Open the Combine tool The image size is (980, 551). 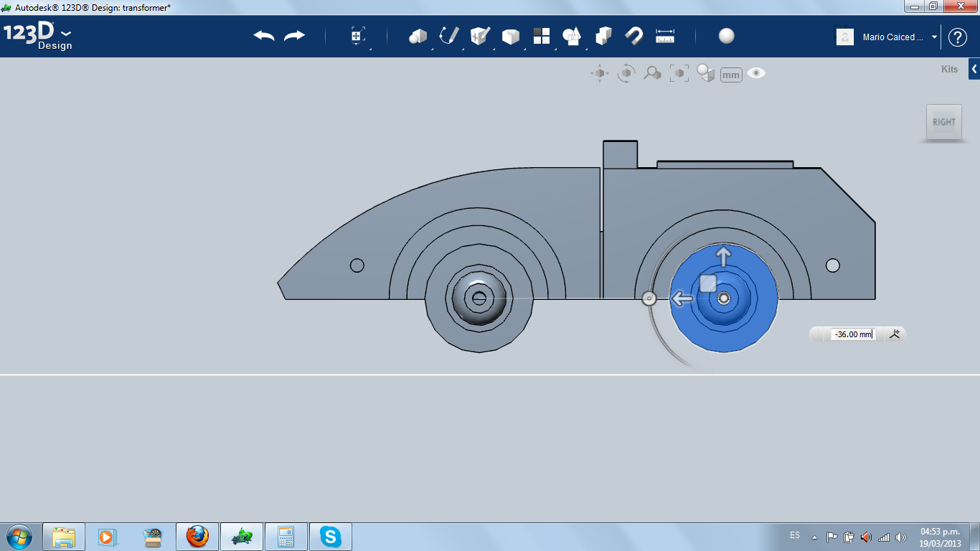pyautogui.click(x=604, y=36)
